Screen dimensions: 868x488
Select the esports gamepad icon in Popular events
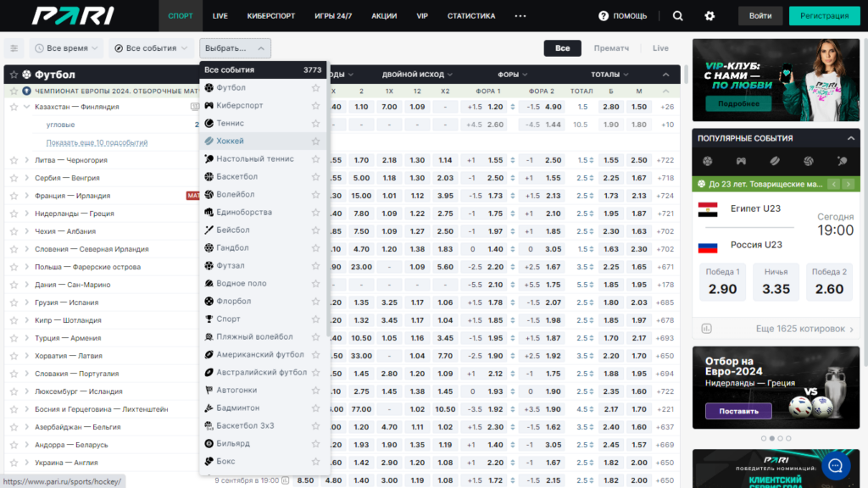click(741, 161)
